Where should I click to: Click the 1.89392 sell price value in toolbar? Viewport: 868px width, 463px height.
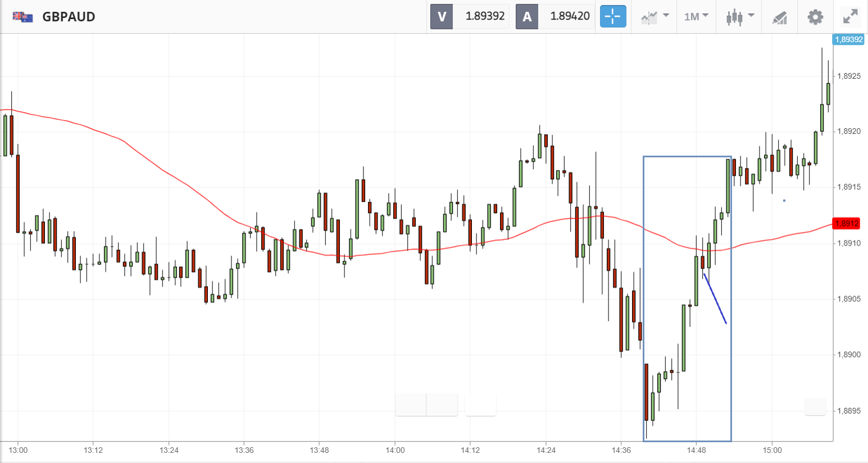pyautogui.click(x=485, y=16)
